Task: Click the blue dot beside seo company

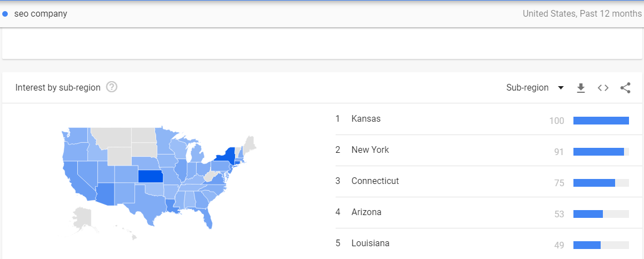Action: [5, 14]
